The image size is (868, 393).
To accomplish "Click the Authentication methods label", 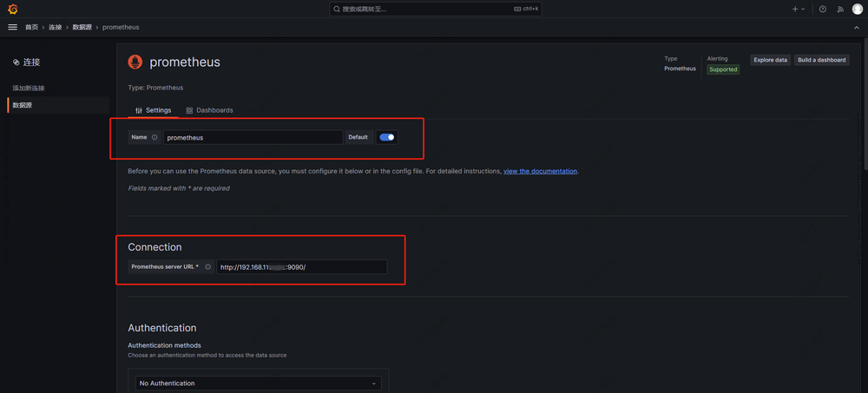I will [164, 345].
